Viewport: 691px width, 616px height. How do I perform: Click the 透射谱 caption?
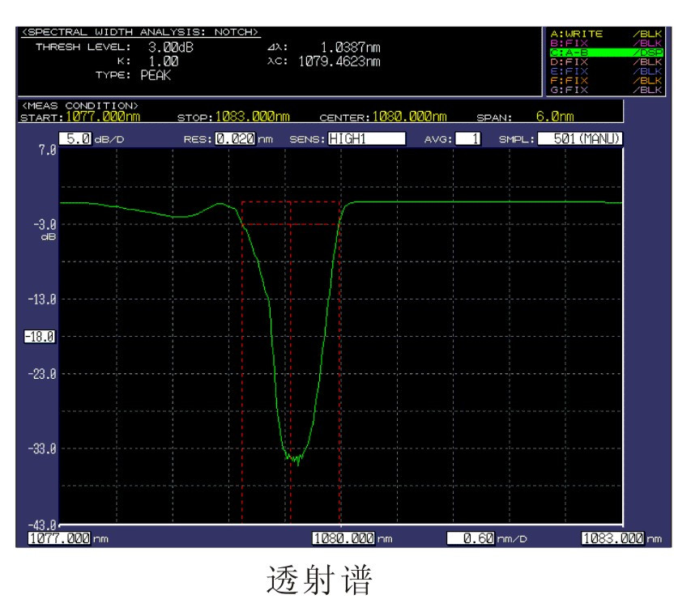point(320,580)
